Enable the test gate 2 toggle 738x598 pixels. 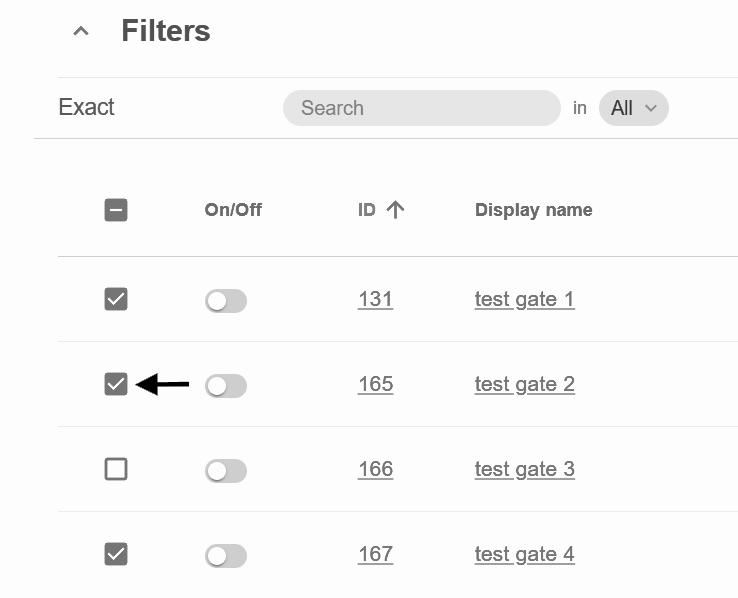tap(226, 386)
